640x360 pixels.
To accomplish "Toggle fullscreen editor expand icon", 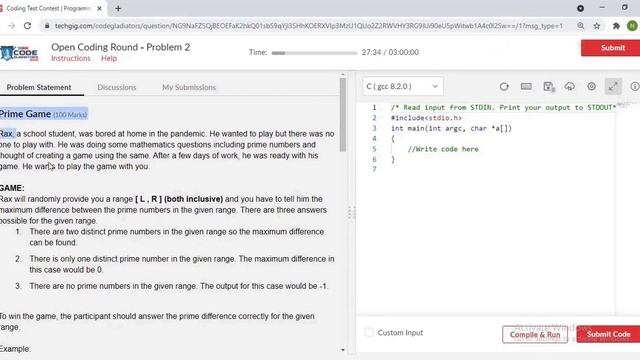I will 613,86.
